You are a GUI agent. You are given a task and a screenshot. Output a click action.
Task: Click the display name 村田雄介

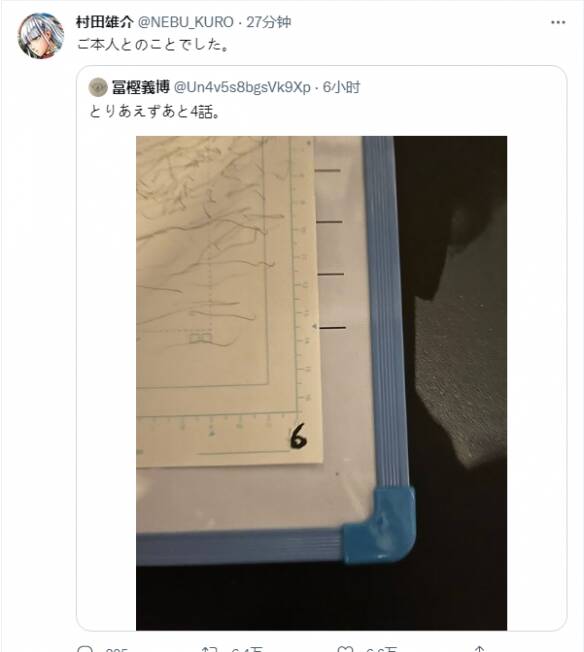(x=104, y=22)
